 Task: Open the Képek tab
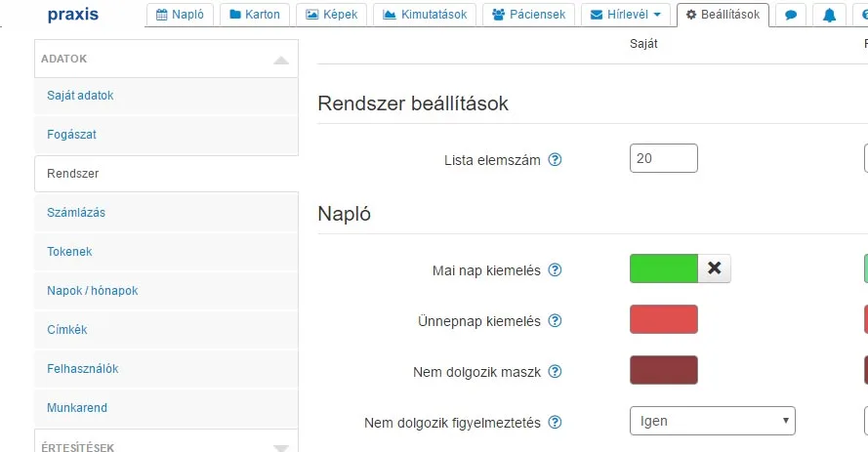click(332, 15)
